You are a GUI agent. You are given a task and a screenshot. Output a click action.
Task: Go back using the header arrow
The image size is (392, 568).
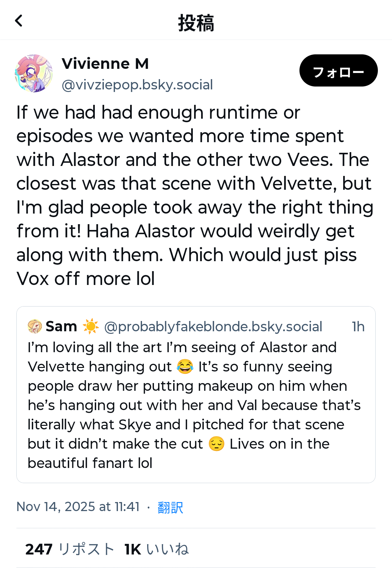(x=19, y=21)
